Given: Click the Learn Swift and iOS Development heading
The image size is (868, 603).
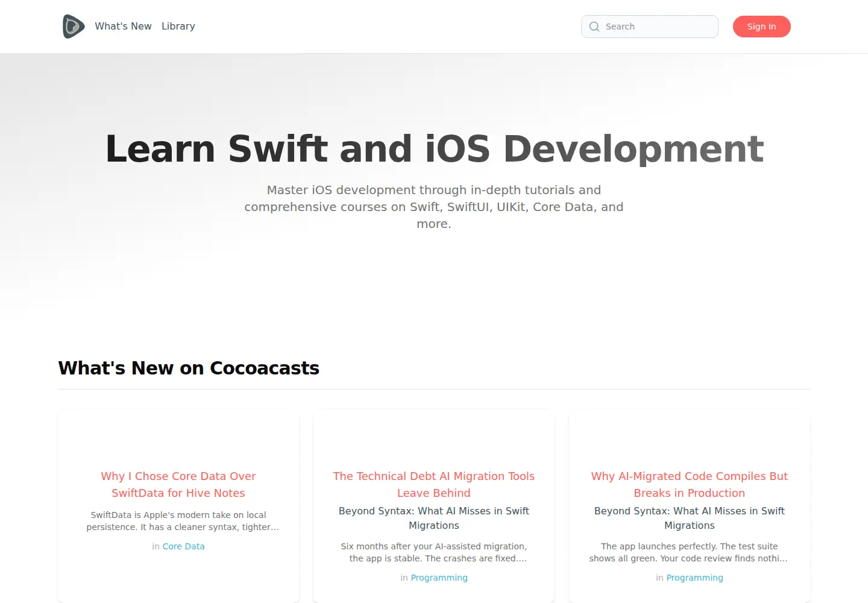Looking at the screenshot, I should coord(434,148).
